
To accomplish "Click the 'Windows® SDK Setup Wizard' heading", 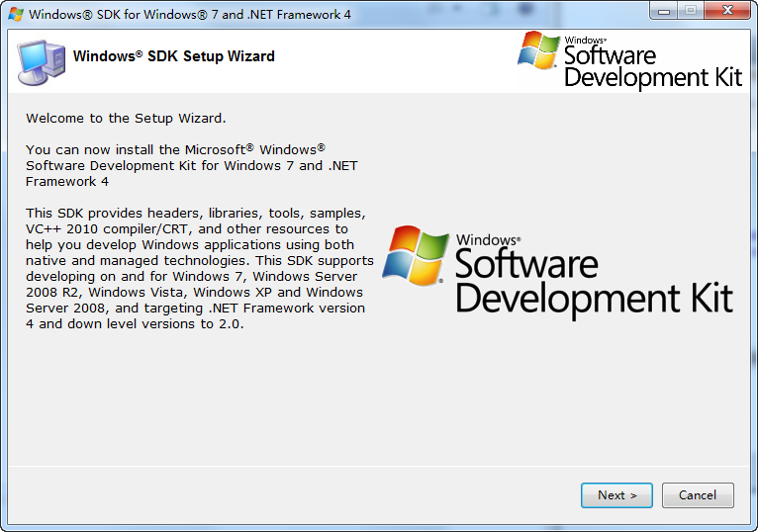I will (x=173, y=56).
